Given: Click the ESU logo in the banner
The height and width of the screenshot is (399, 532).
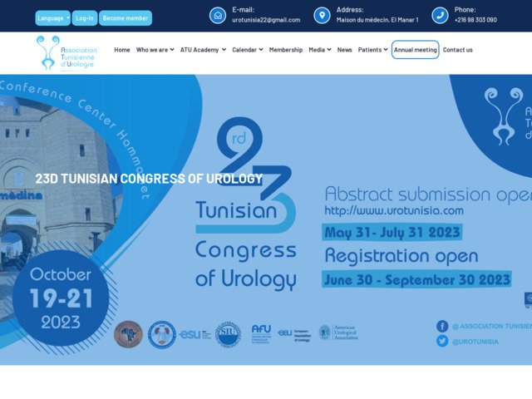Looking at the screenshot, I should pos(195,334).
